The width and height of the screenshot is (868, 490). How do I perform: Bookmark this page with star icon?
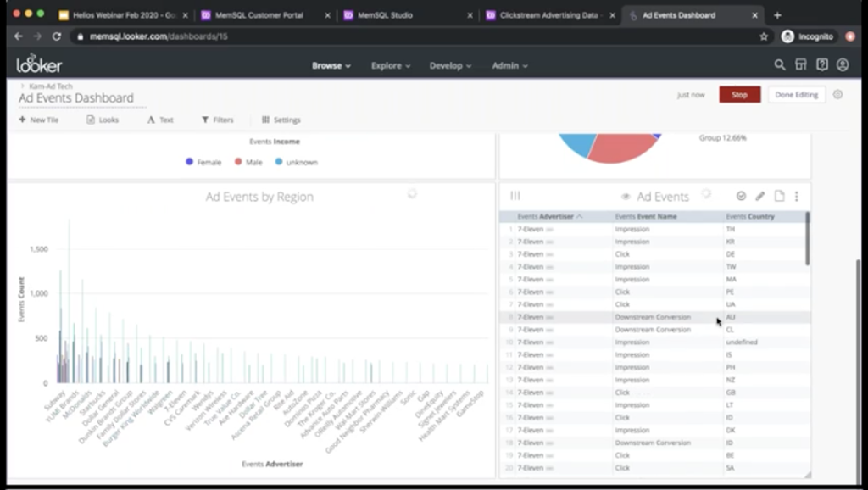click(x=764, y=36)
